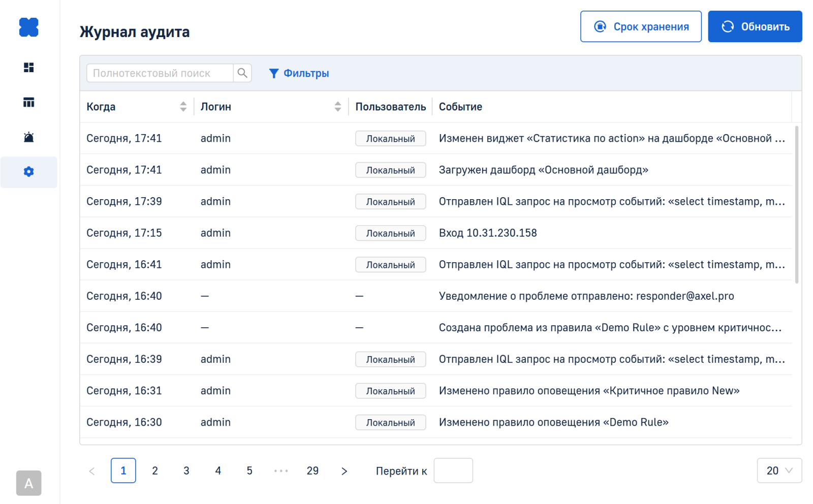Go to the next page arrow
This screenshot has width=813, height=504.
(x=344, y=471)
